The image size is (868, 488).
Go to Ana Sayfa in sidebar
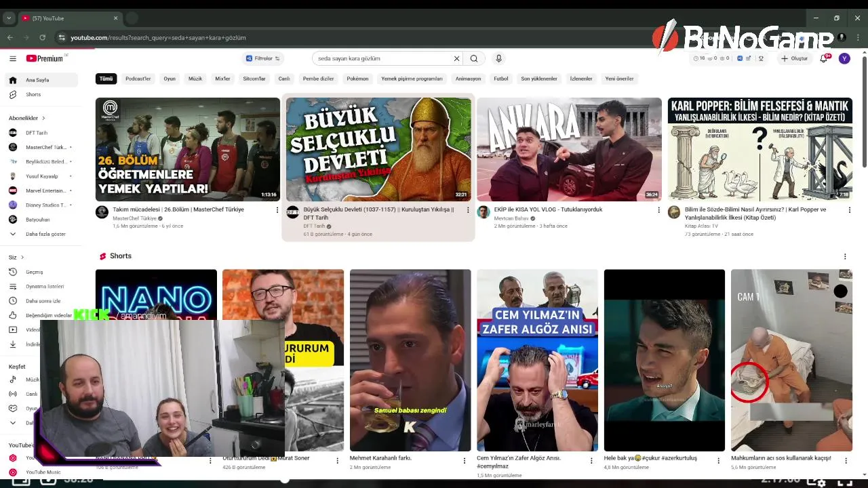41,80
